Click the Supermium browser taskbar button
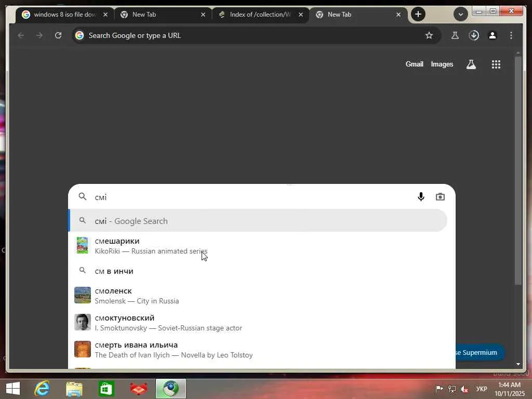532x399 pixels. 171,389
